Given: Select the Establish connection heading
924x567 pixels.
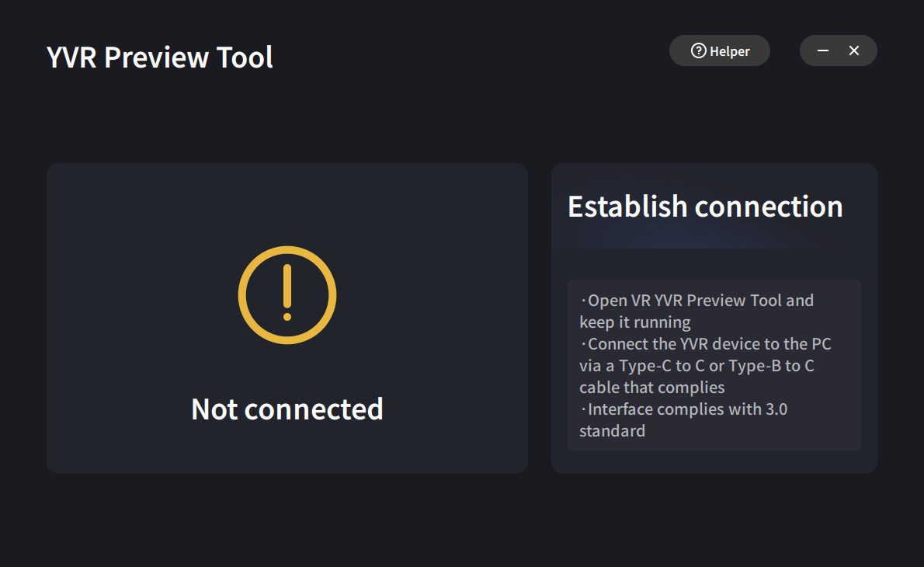Looking at the screenshot, I should (705, 207).
